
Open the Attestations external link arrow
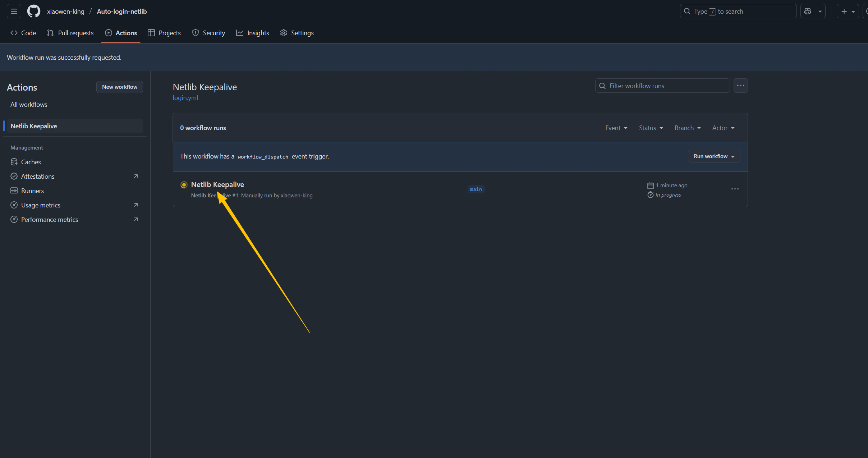pos(136,176)
